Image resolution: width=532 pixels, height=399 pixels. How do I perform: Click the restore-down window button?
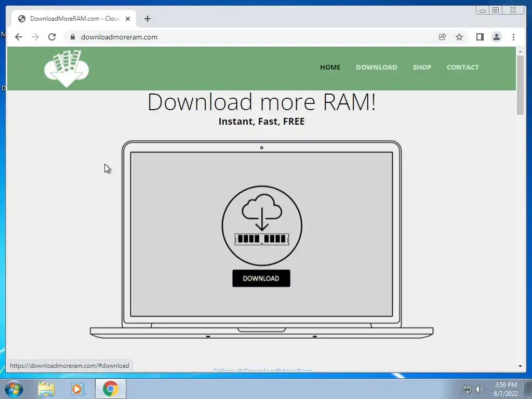496,10
